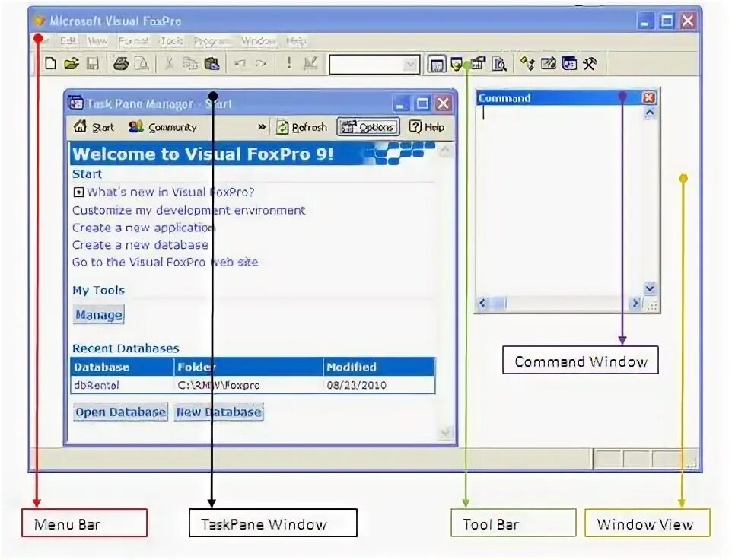This screenshot has height=560, width=732.
Task: Click the Properties window toolbar icon
Action: click(x=478, y=64)
